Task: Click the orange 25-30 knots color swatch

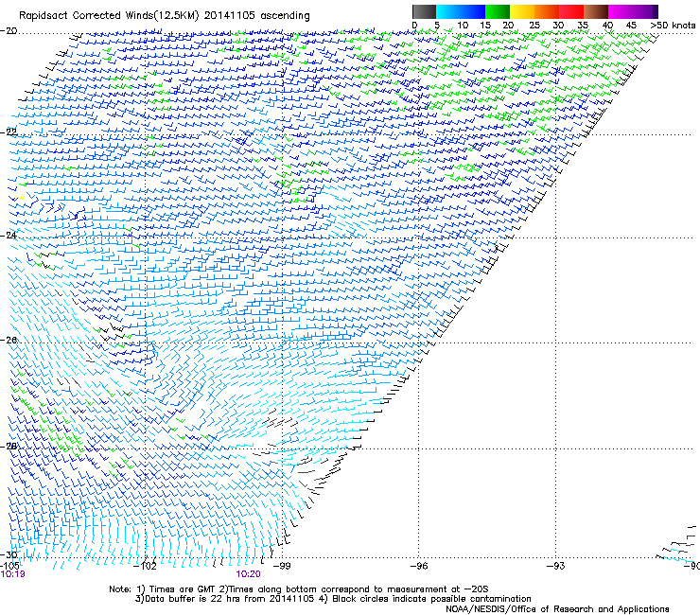Action: 547,11
